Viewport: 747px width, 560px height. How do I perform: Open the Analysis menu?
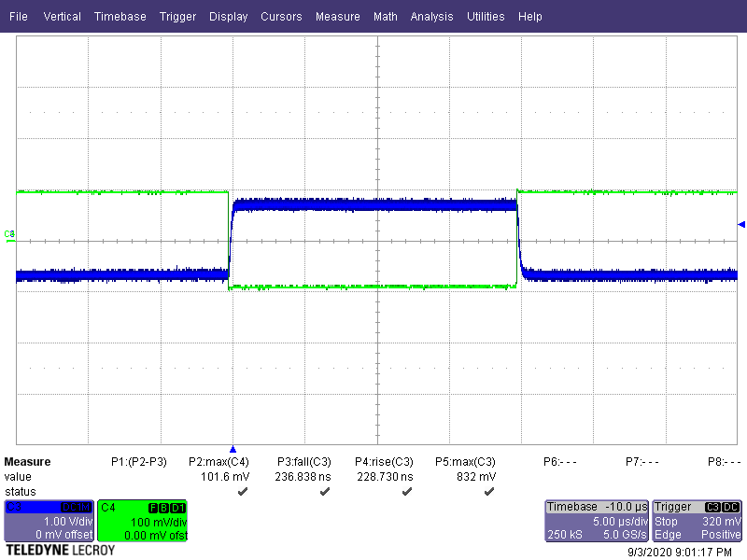[431, 16]
